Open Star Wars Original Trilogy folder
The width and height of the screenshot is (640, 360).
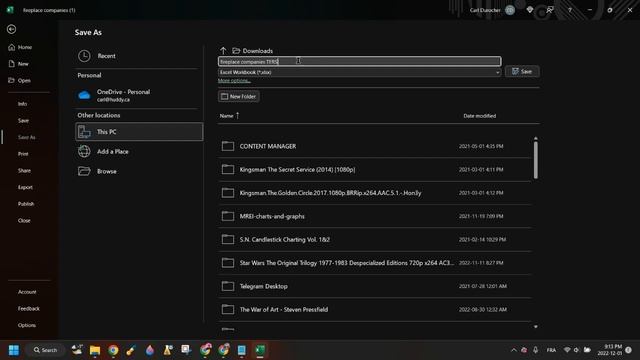coord(375,263)
